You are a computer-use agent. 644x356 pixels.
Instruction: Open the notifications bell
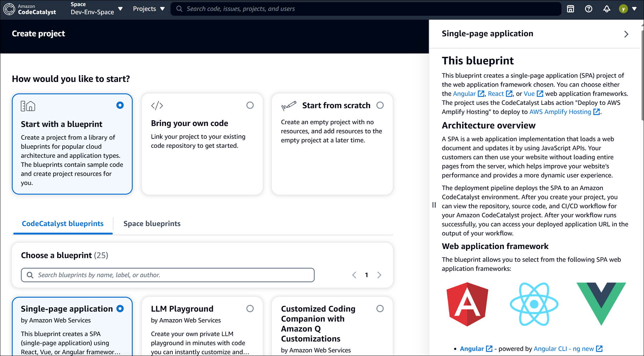click(x=606, y=9)
